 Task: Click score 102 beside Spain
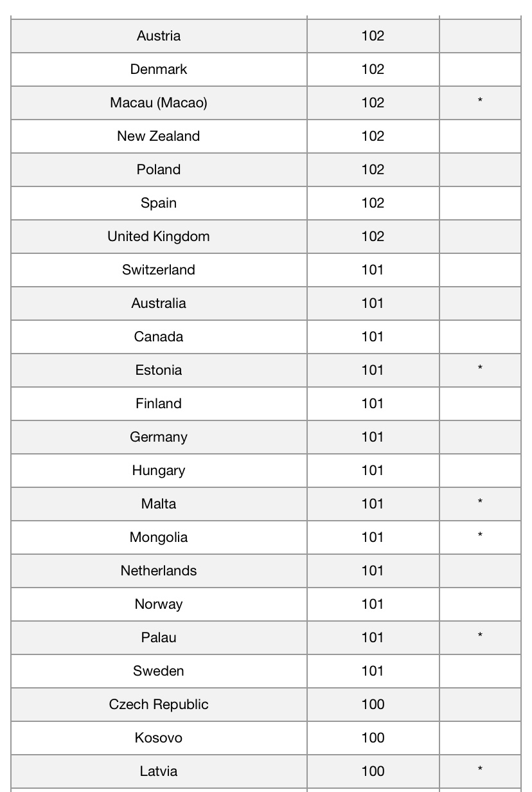(x=373, y=203)
